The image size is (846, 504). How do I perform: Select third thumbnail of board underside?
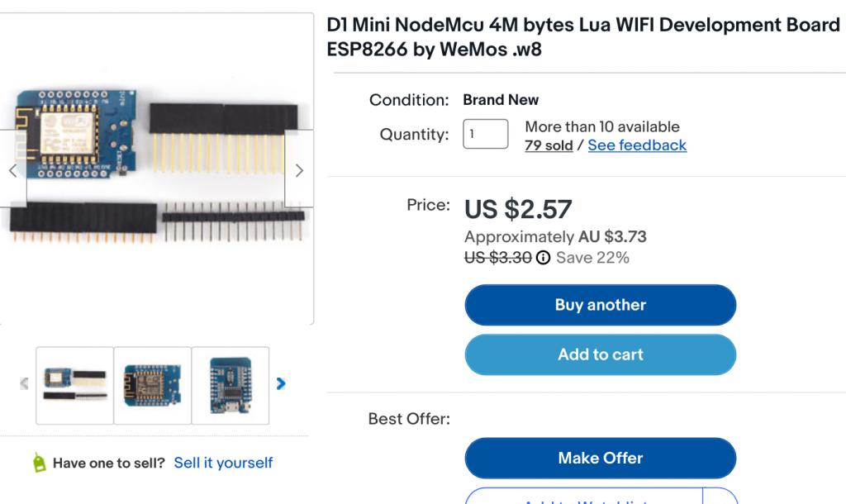pos(231,385)
